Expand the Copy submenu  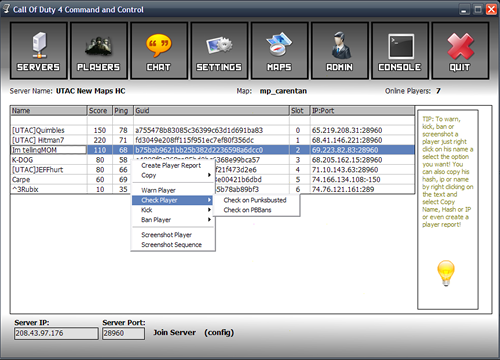coord(173,175)
